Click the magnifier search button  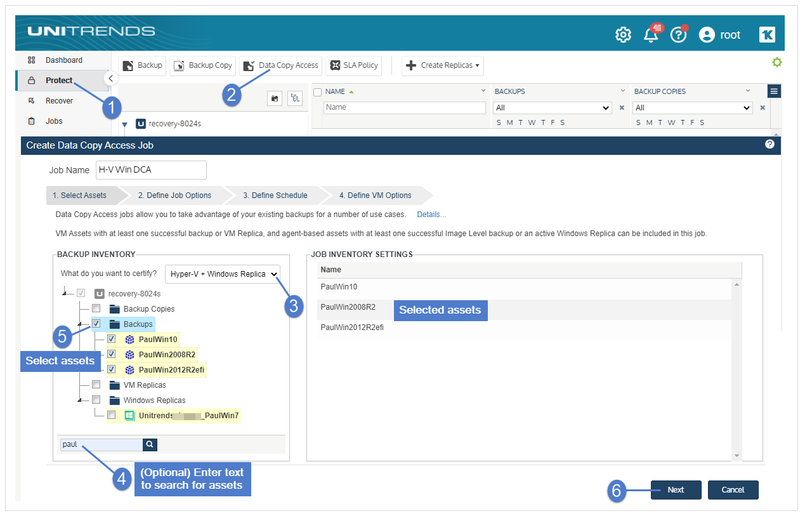150,444
